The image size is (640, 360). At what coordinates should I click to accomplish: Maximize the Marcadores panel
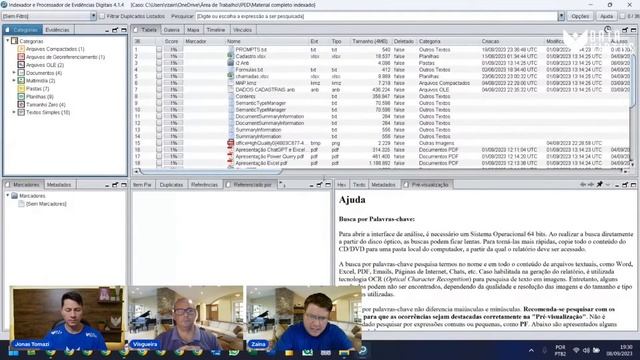tap(124, 184)
